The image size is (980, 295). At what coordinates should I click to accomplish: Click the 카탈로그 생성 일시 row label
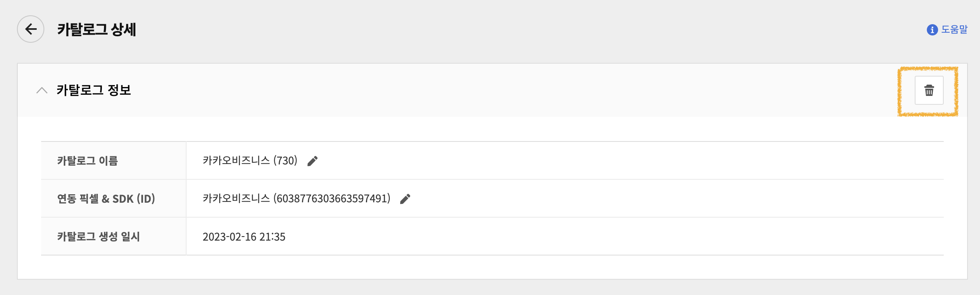pyautogui.click(x=98, y=237)
